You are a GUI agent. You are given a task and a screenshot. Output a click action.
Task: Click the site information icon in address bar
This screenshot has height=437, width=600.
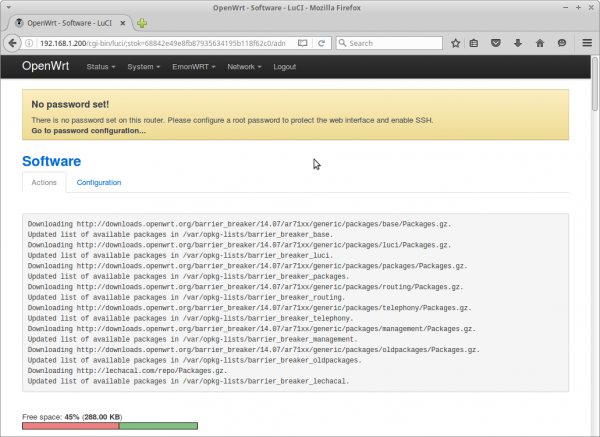click(29, 43)
